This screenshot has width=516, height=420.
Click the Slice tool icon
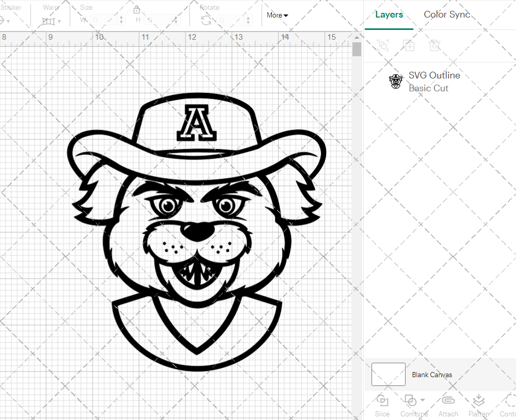pyautogui.click(x=382, y=401)
